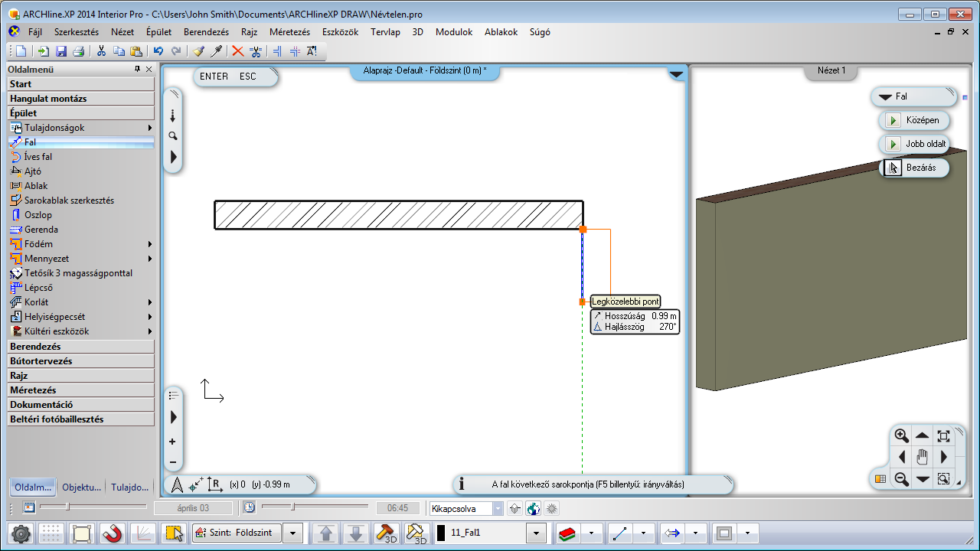Click the Windows system icon in the title bar

click(x=13, y=14)
